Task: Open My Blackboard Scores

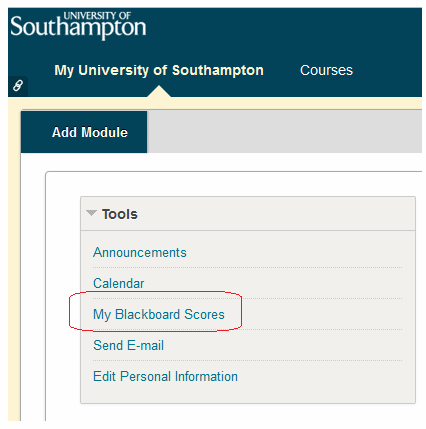Action: (159, 314)
